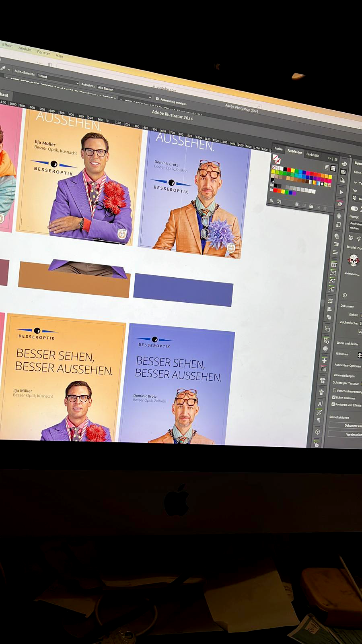
Task: Uncheck Konturen und Effekte
Action: pos(333,404)
